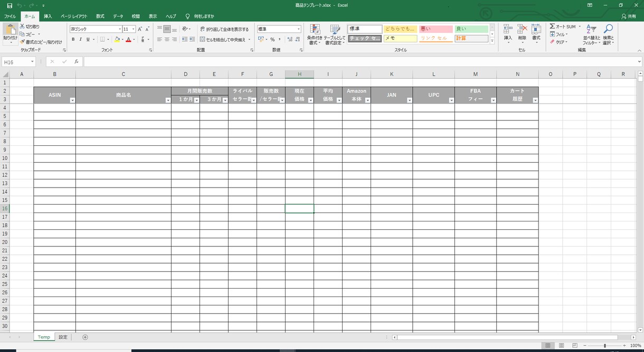
Task: Open the 設定 sheet tab
Action: (x=63, y=337)
